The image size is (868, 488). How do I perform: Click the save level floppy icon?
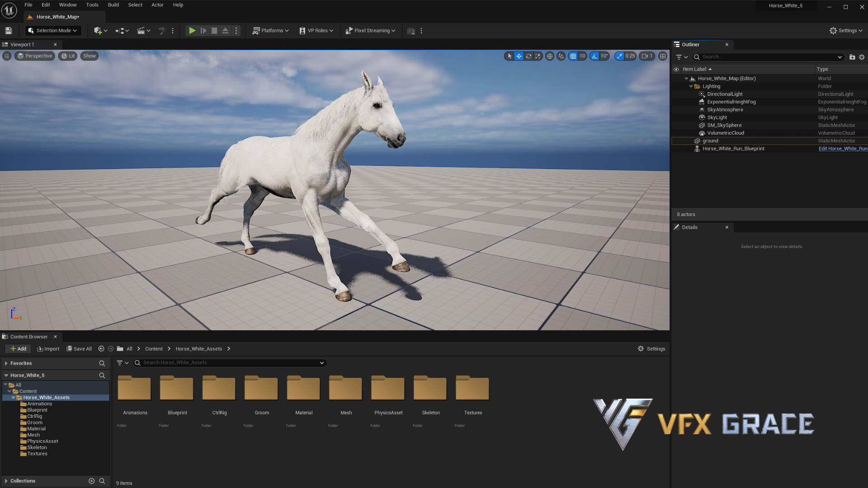(x=8, y=31)
